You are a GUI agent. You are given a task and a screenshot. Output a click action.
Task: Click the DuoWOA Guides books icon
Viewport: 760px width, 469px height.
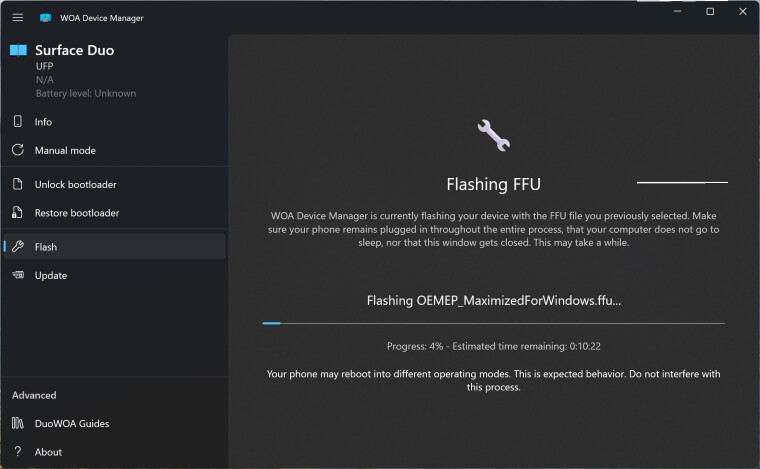[x=17, y=424]
